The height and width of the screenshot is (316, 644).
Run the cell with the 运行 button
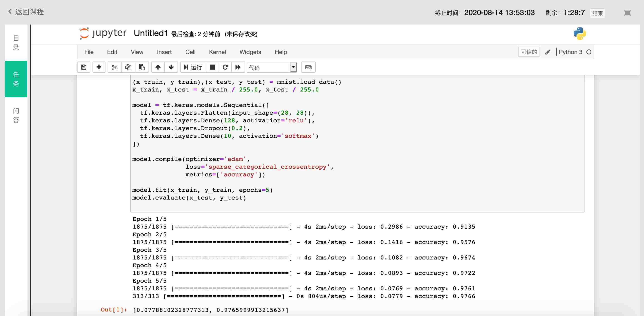point(193,67)
